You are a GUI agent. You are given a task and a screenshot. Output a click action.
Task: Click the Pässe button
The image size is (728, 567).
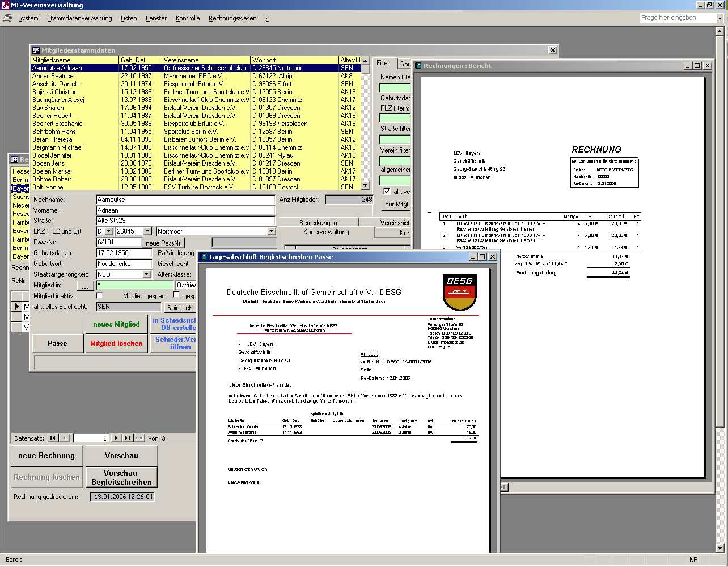tap(57, 344)
